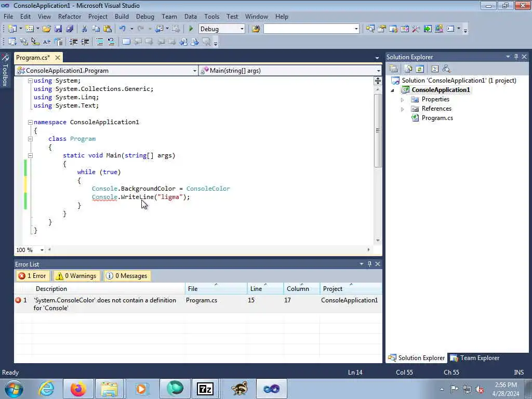The width and height of the screenshot is (532, 399).
Task: Select Program.cs in Solution Explorer
Action: click(437, 118)
